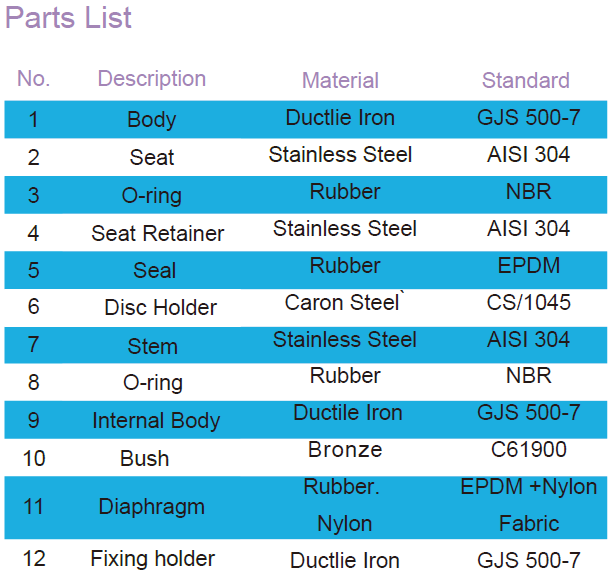
Task: Select the Disc Holder description cell
Action: 161,307
